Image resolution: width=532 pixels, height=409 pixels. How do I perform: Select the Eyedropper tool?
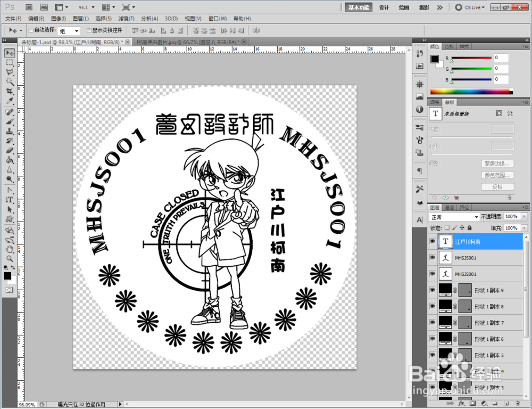[10, 101]
